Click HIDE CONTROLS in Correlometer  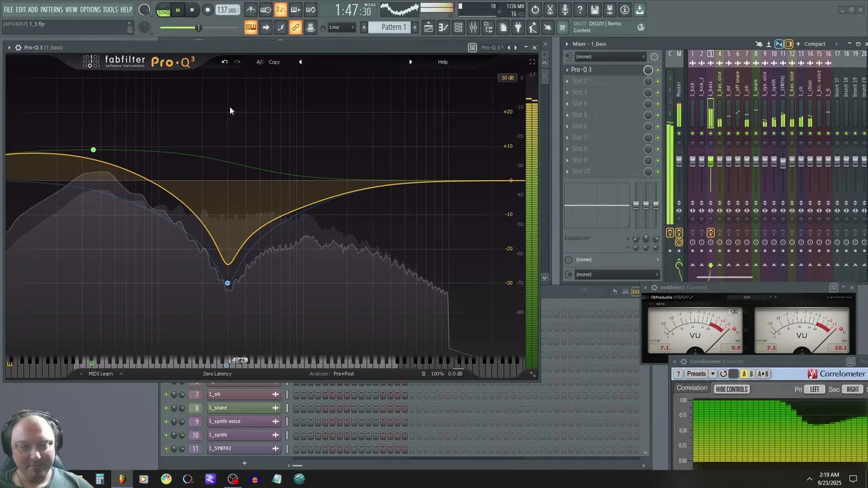coord(731,389)
